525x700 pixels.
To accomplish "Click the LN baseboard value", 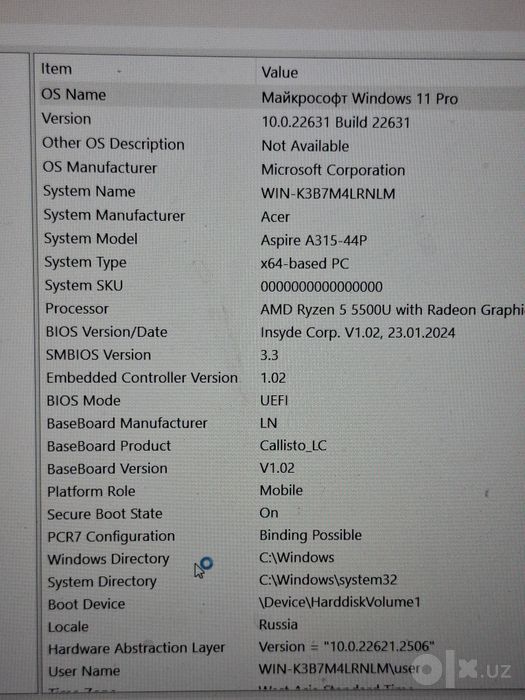I will point(268,423).
